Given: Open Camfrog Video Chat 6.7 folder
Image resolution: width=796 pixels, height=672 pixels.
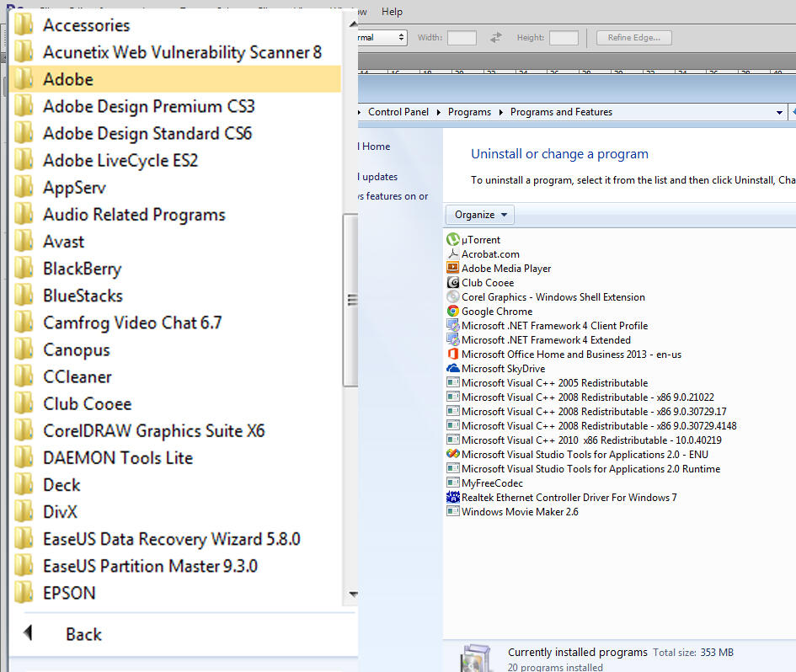Looking at the screenshot, I should pyautogui.click(x=174, y=323).
